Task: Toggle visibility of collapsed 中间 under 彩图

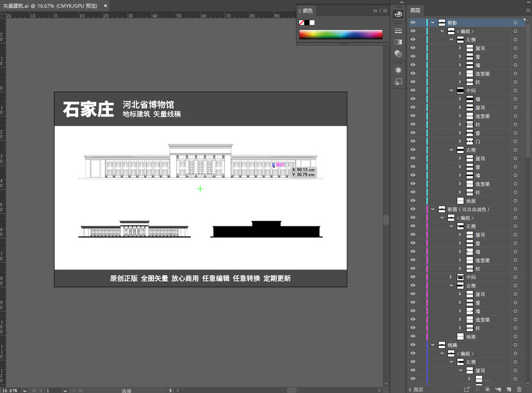Action: point(413,277)
